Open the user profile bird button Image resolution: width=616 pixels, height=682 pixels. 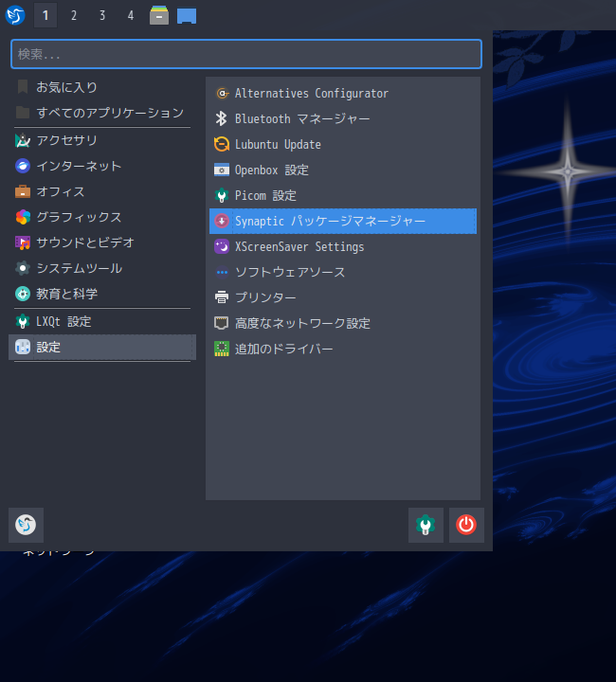coord(26,525)
